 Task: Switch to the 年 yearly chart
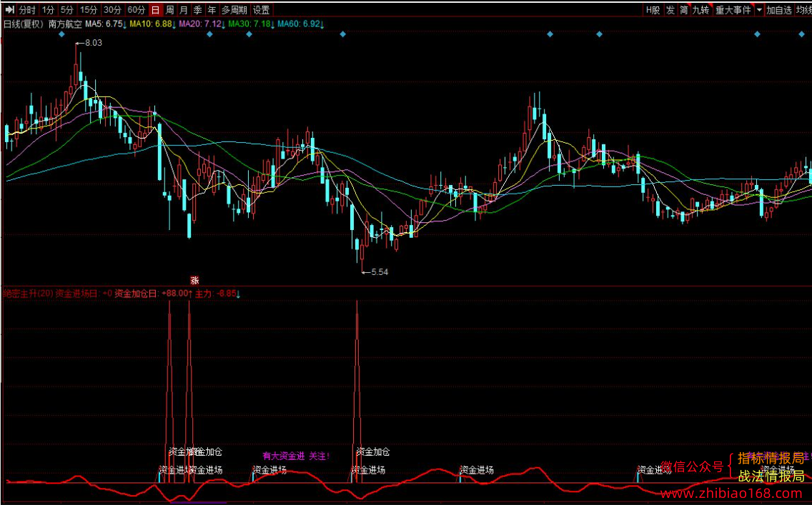212,10
